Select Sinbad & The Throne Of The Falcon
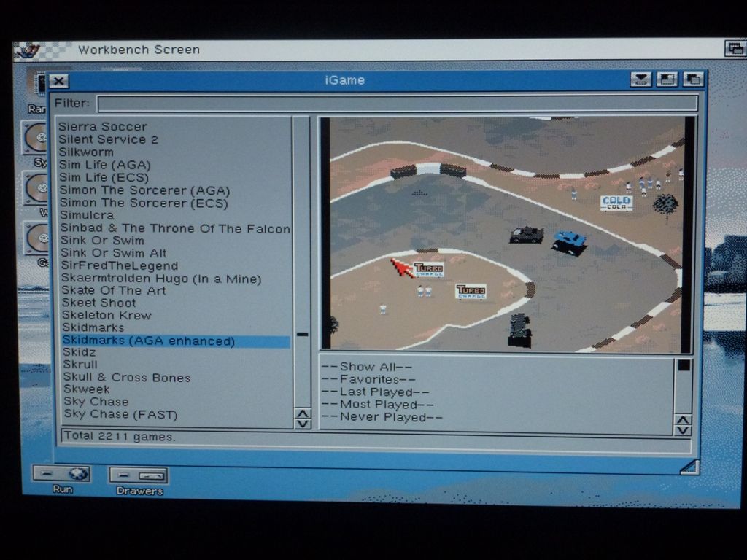 (175, 228)
